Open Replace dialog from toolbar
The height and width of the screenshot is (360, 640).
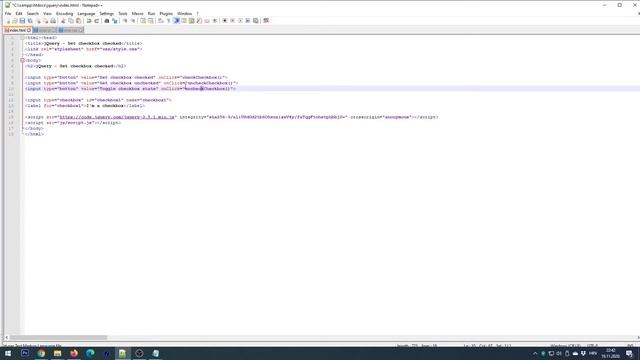pyautogui.click(x=115, y=21)
